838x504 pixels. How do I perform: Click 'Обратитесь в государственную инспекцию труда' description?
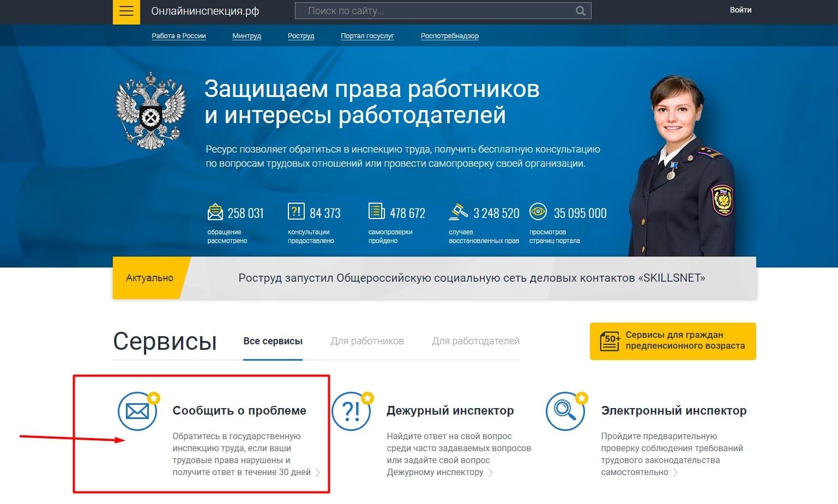click(242, 454)
